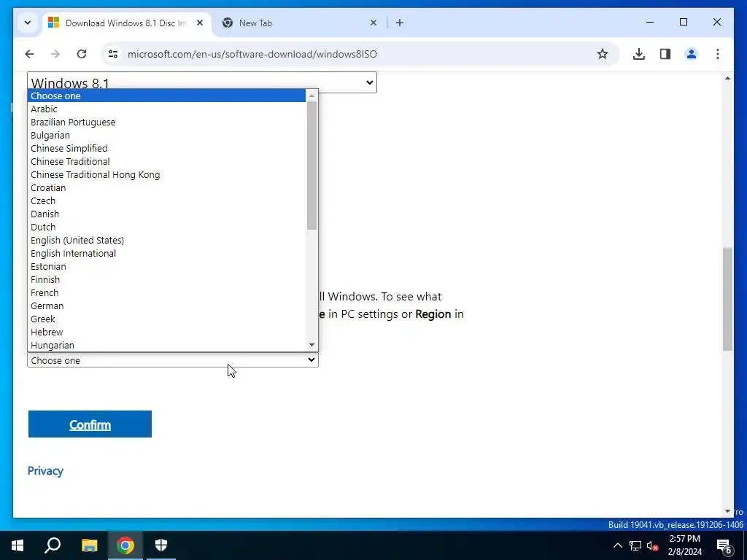Choose Dutch in the list
Viewport: 747px width, 560px height.
pos(166,227)
